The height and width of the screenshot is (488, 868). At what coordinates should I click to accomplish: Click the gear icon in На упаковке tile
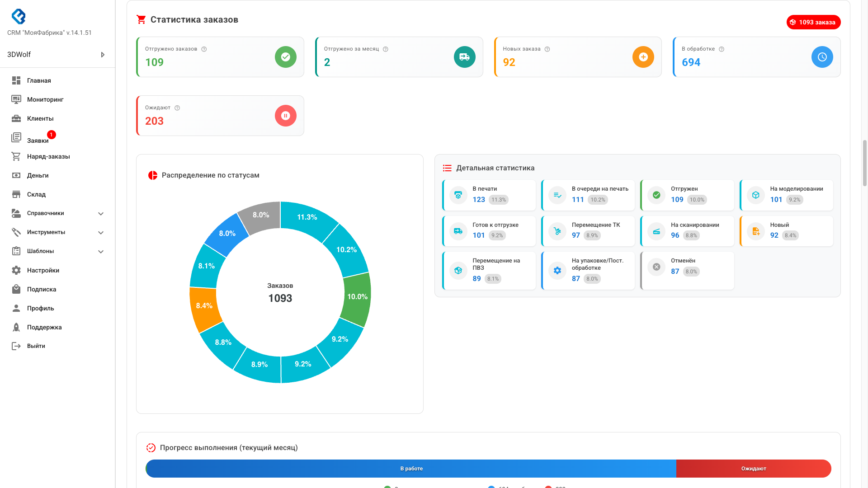(x=557, y=270)
